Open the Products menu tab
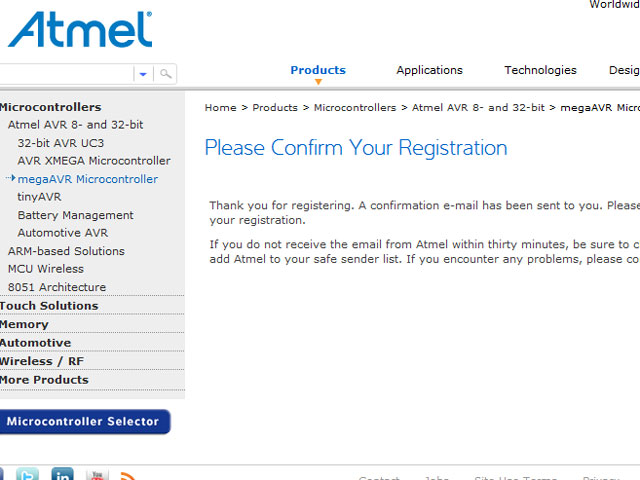Viewport: 640px width, 480px height. 318,70
